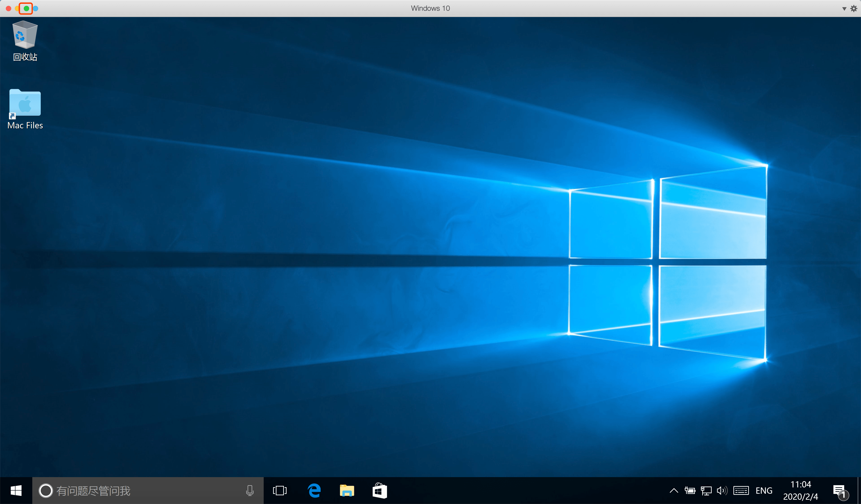Screen dimensions: 861x504
Task: Open the volume speaker tray icon
Action: pos(722,491)
